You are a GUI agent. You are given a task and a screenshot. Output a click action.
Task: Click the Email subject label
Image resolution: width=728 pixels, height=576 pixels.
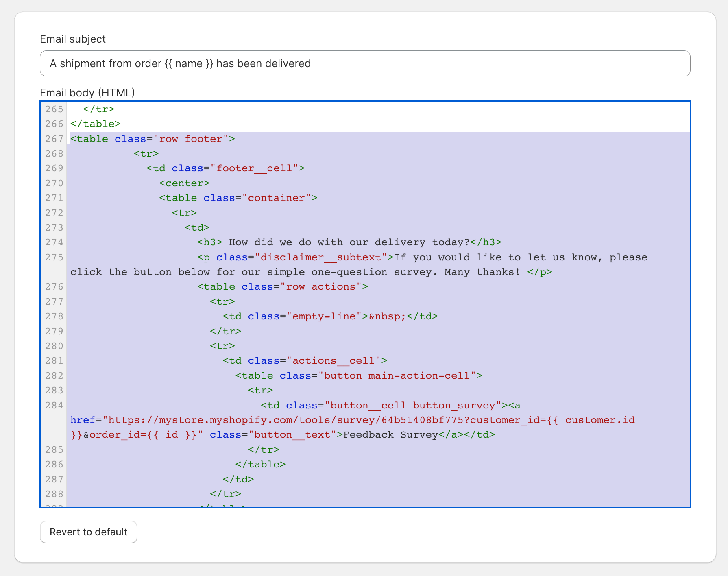point(73,39)
